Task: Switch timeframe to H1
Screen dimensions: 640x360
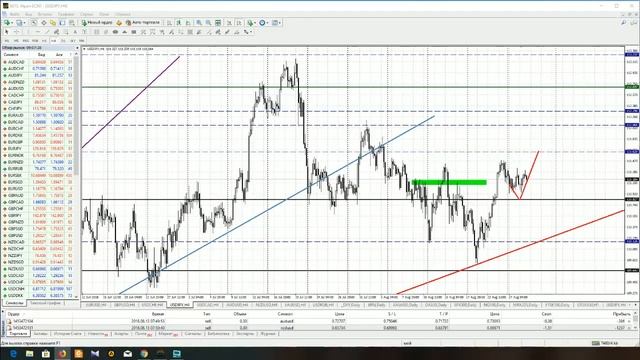Action: [44, 40]
